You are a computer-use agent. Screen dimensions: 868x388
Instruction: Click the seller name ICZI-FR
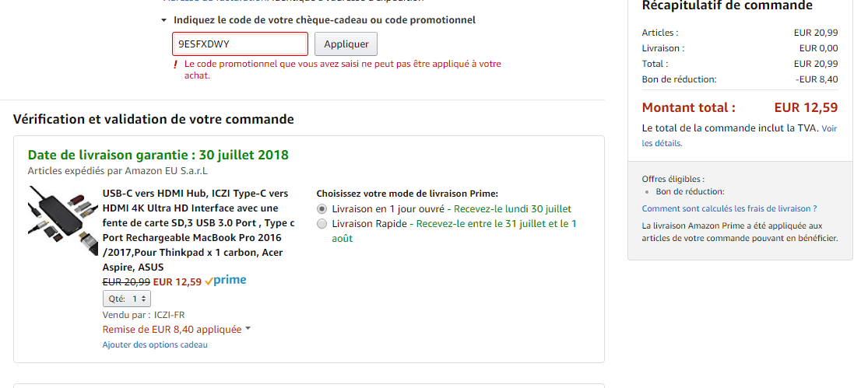170,315
